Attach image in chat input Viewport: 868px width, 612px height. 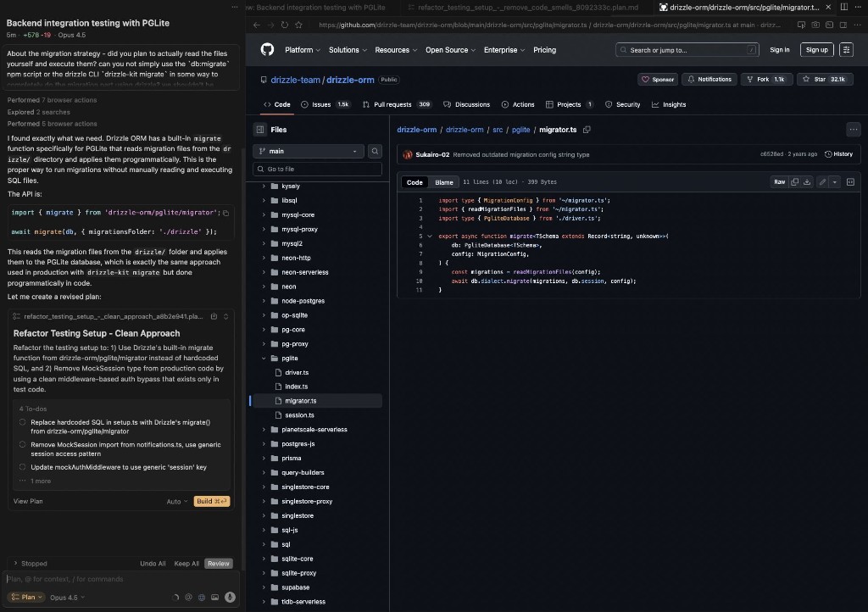214,597
